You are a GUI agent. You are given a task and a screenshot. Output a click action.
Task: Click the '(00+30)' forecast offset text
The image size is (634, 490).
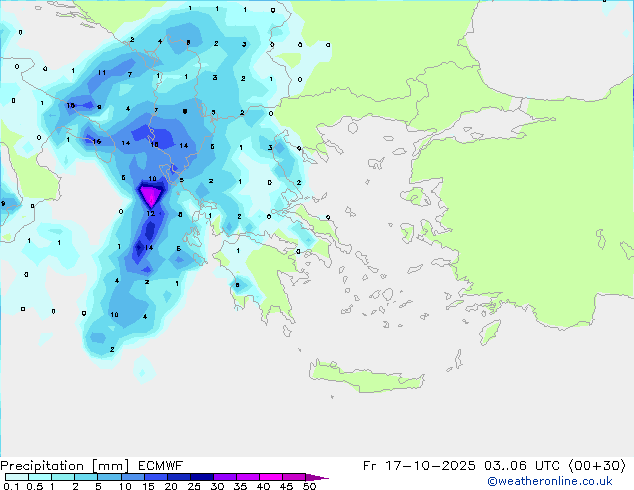pyautogui.click(x=597, y=466)
